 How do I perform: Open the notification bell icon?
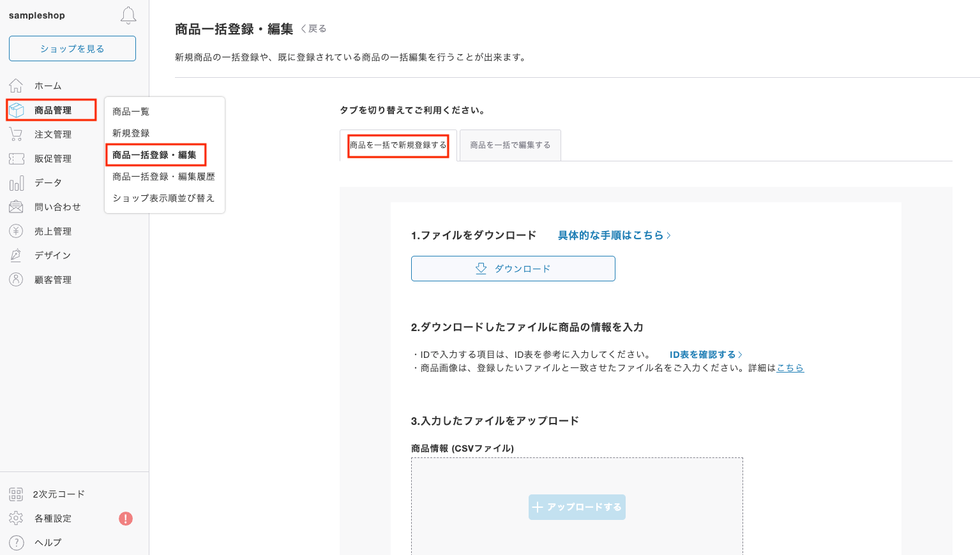pyautogui.click(x=128, y=15)
